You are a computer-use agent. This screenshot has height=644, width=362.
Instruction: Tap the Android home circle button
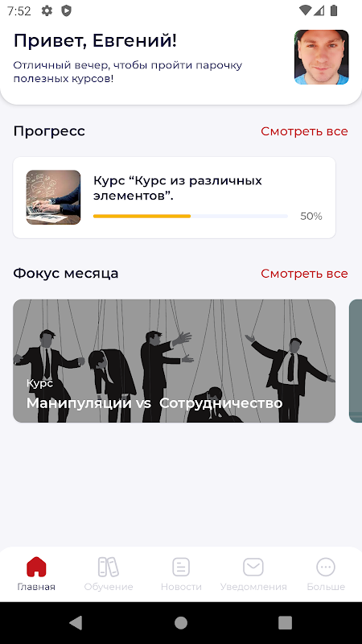pos(181,622)
